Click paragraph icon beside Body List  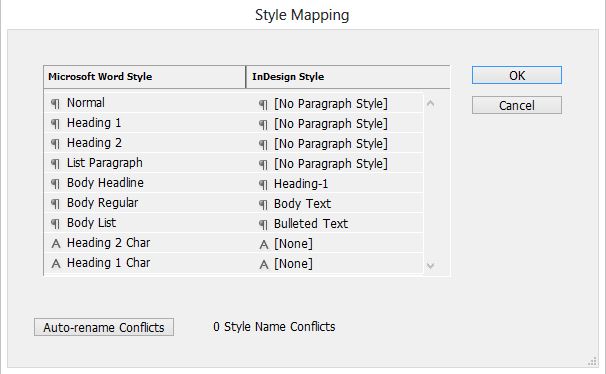coord(55,224)
